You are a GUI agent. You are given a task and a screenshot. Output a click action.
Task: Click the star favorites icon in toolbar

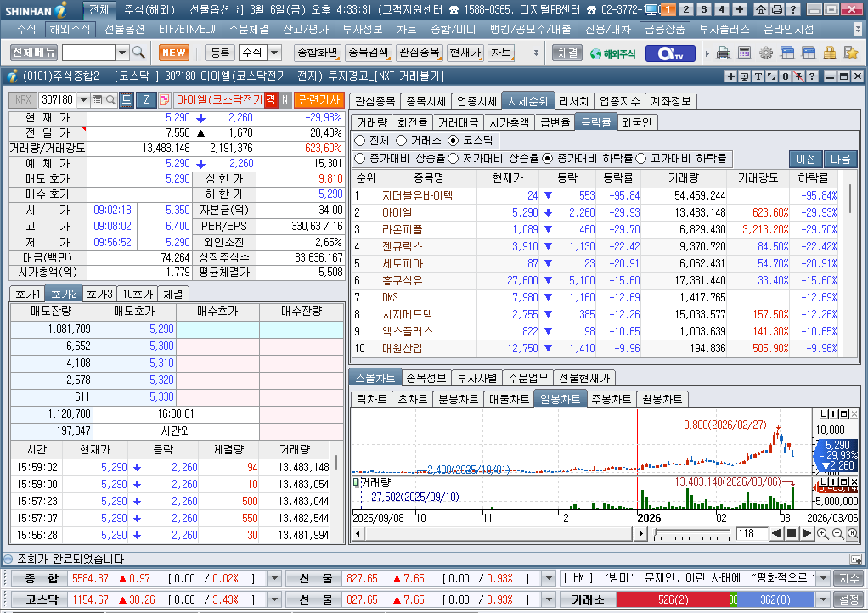851,53
